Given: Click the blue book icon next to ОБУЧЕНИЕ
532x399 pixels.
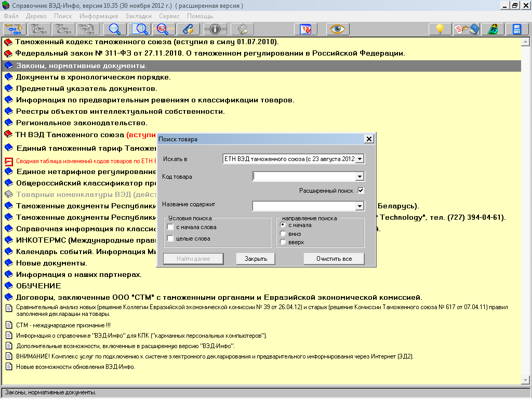Looking at the screenshot, I should [9, 286].
